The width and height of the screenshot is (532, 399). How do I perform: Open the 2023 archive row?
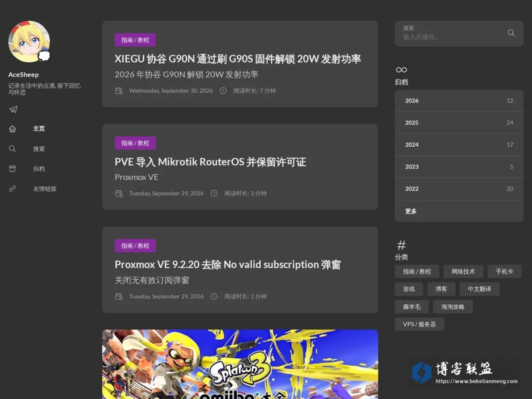click(x=459, y=167)
